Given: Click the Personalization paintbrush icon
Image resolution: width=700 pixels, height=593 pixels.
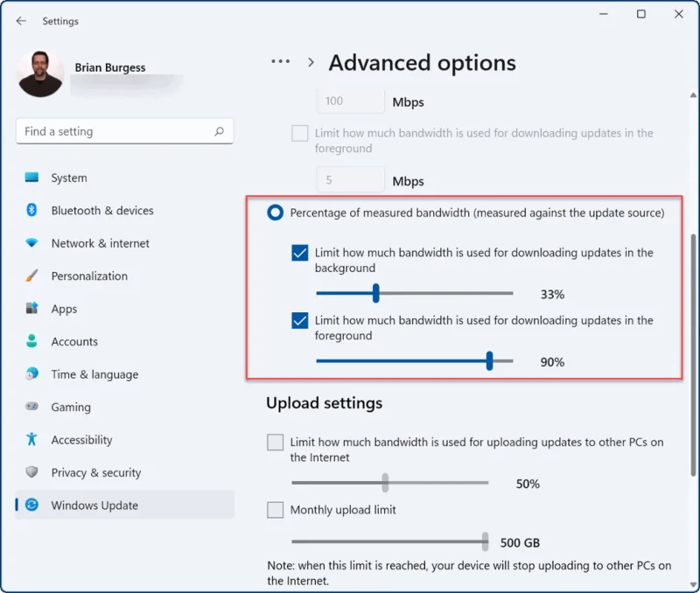Looking at the screenshot, I should pyautogui.click(x=31, y=276).
